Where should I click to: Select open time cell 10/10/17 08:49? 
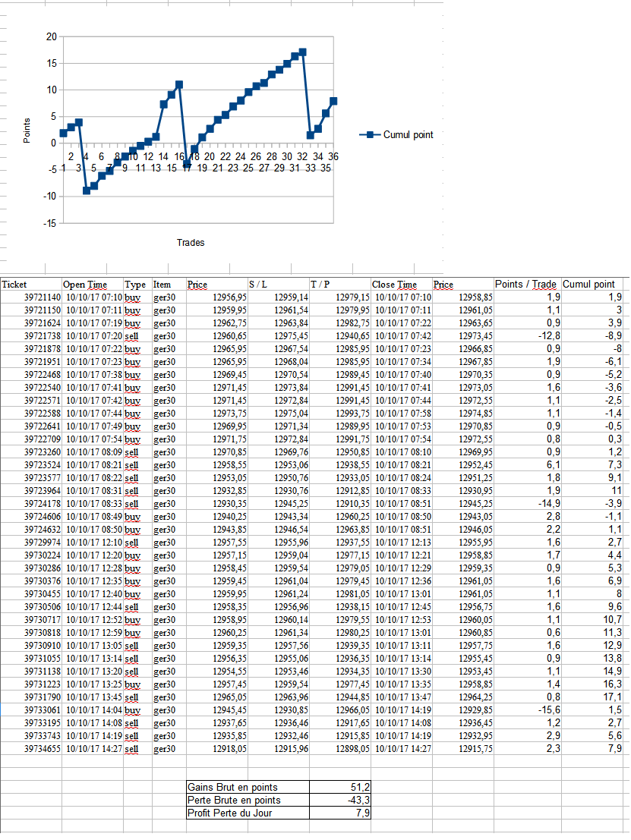tap(93, 517)
